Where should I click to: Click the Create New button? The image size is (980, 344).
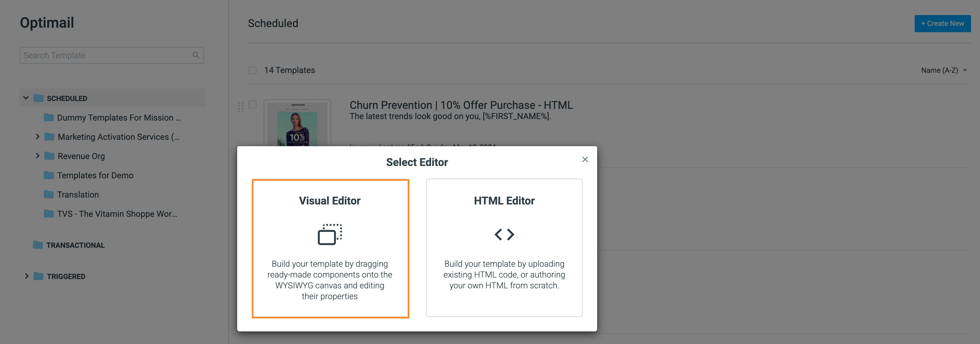pos(942,23)
